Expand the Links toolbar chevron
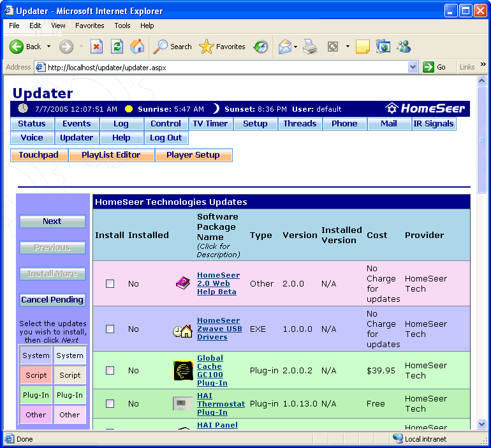Viewport: 491px width, 448px height. click(483, 64)
